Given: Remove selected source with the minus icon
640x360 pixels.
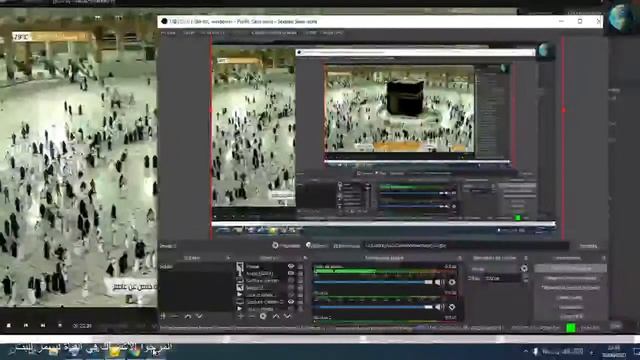Looking at the screenshot, I should pyautogui.click(x=252, y=316).
